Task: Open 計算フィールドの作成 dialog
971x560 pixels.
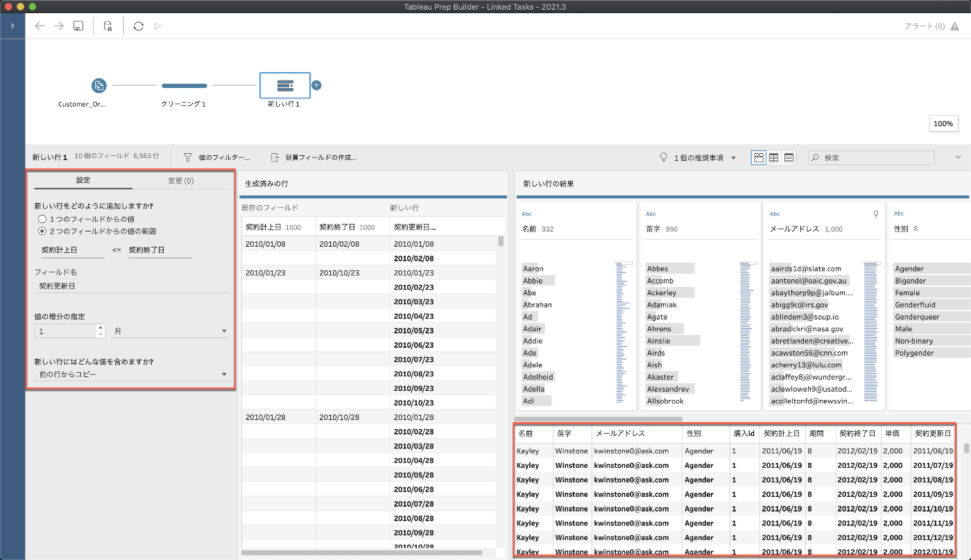Action: 313,157
